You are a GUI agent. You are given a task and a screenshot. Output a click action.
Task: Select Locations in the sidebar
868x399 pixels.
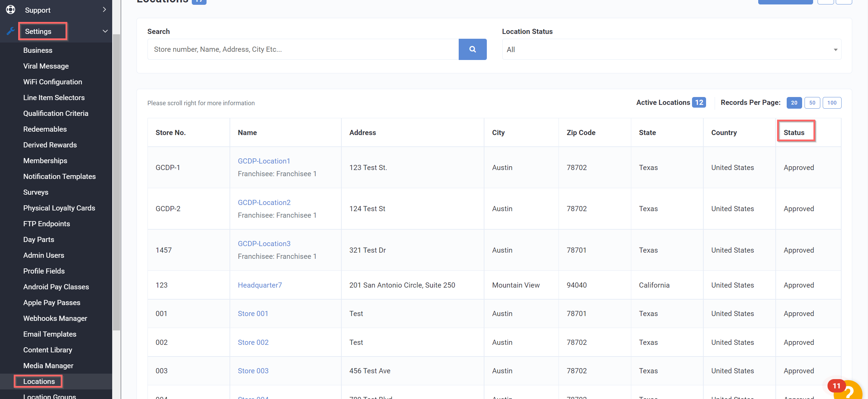(x=39, y=381)
